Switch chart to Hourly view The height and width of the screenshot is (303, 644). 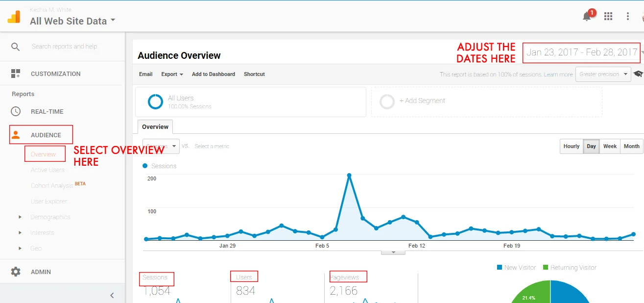coord(572,146)
